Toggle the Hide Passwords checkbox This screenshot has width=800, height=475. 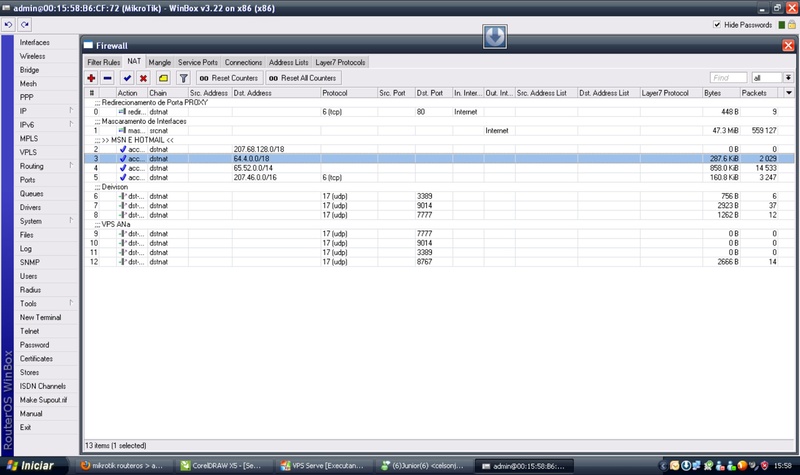717,24
